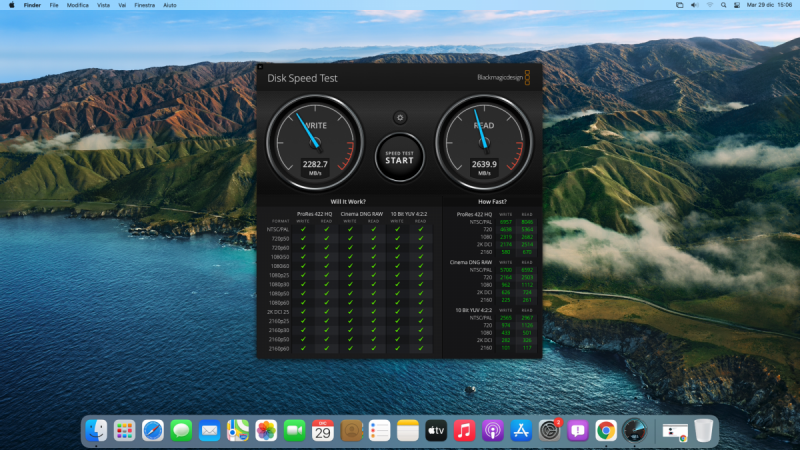Click ProRes 422 HQ header in Will It Work
Screen dimensions: 800x450
[314, 214]
